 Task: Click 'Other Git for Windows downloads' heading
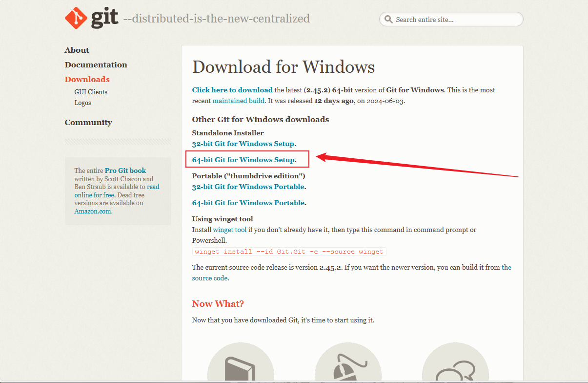click(261, 119)
